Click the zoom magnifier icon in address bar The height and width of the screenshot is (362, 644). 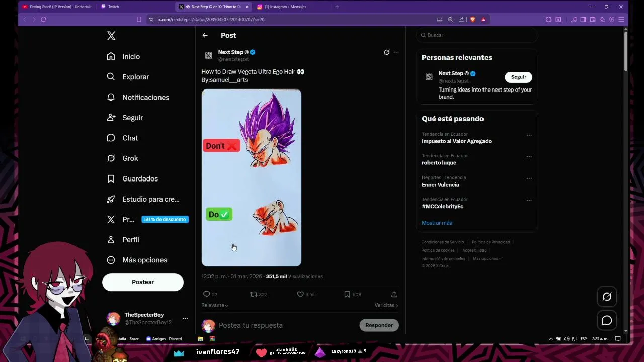(450, 19)
